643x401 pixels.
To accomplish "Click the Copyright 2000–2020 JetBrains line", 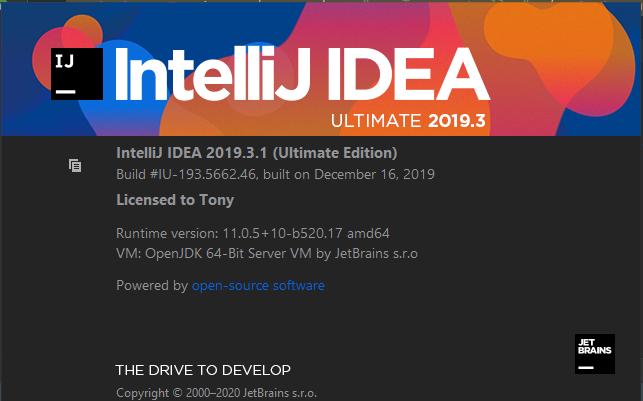I will click(217, 393).
